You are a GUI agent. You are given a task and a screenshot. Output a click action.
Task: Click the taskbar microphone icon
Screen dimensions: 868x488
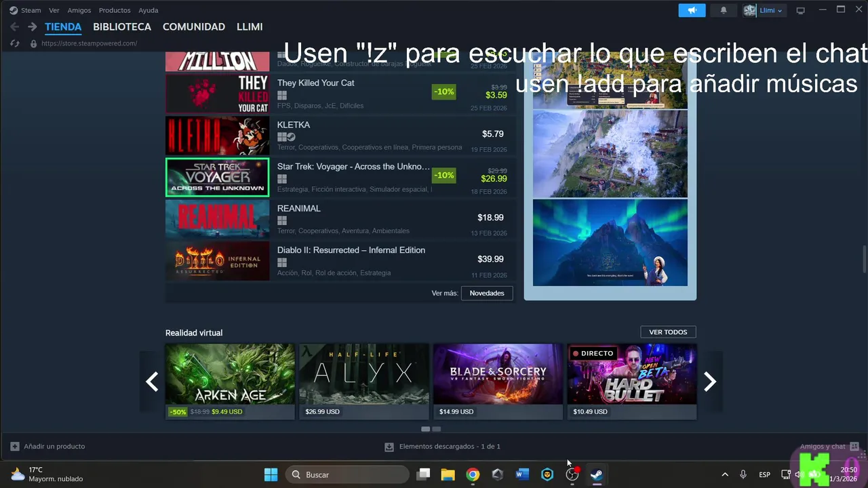pos(743,474)
